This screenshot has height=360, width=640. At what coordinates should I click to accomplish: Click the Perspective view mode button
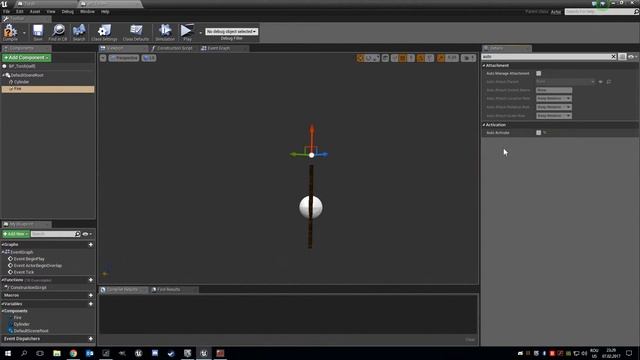124,58
